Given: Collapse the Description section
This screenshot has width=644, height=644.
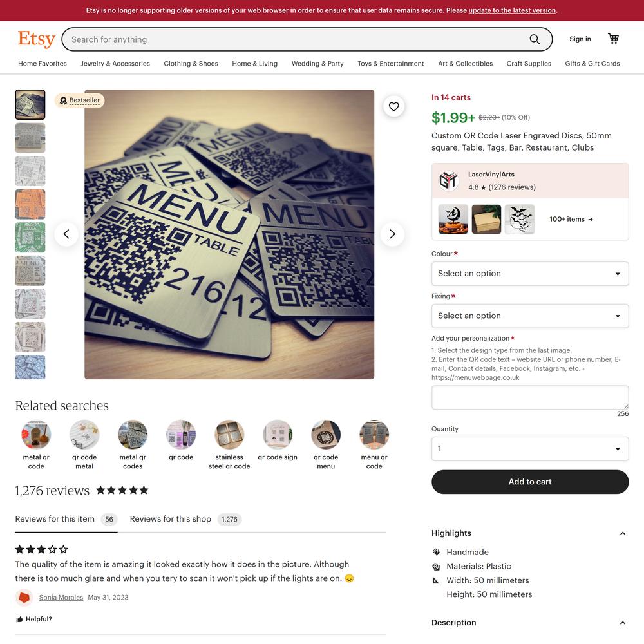Looking at the screenshot, I should [x=623, y=623].
